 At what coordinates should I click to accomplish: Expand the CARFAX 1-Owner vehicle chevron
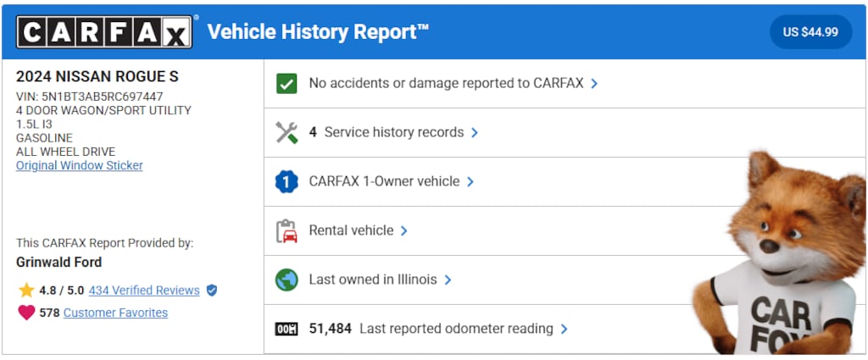click(470, 182)
